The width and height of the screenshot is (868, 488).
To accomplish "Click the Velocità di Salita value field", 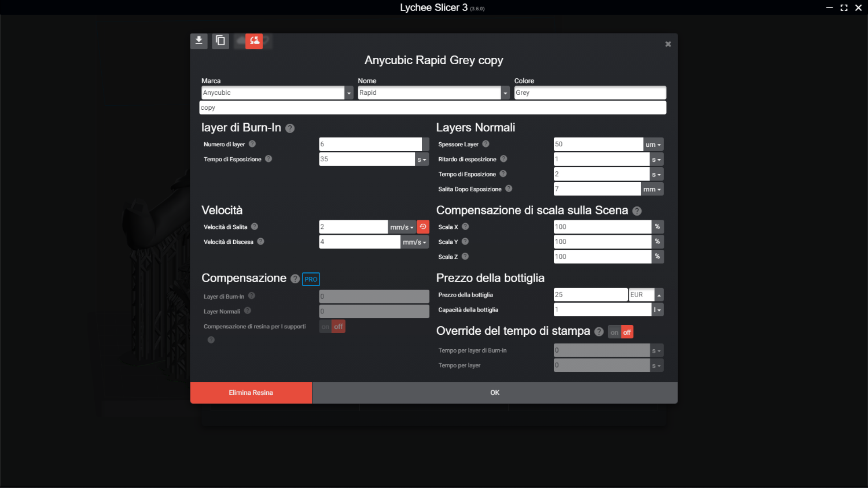I will tap(353, 227).
